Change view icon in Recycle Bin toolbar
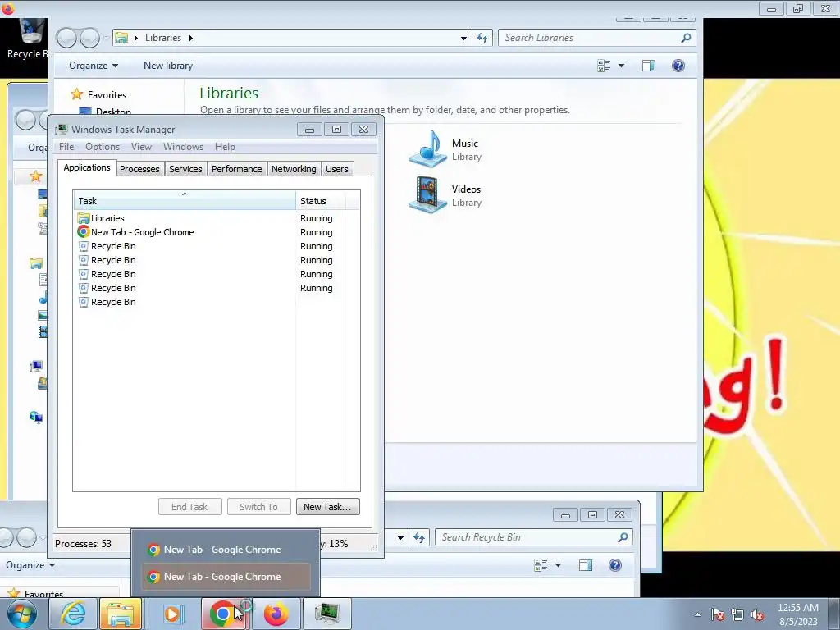This screenshot has width=840, height=630. click(x=541, y=564)
